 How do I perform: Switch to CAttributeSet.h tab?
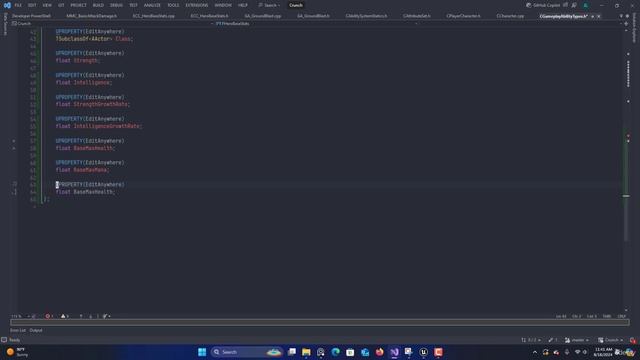coord(416,16)
